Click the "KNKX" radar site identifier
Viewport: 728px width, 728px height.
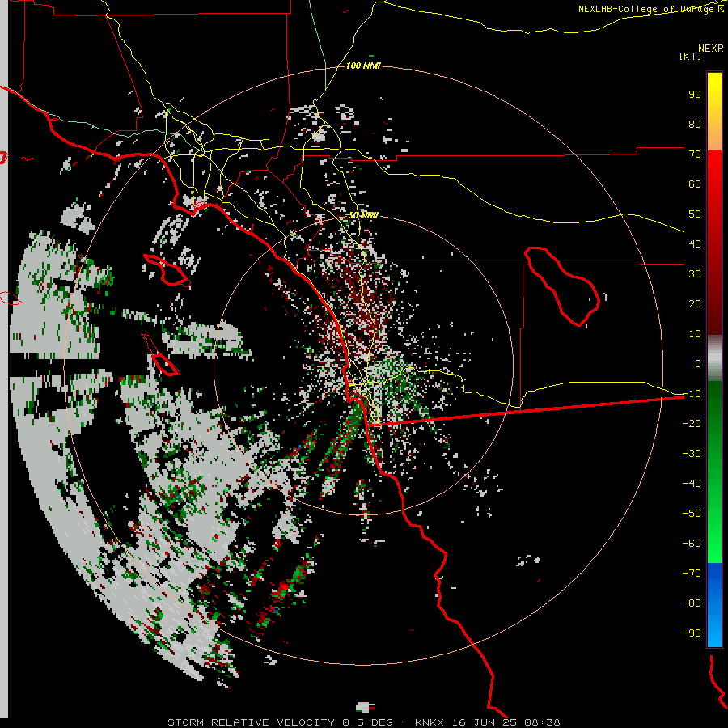429,722
